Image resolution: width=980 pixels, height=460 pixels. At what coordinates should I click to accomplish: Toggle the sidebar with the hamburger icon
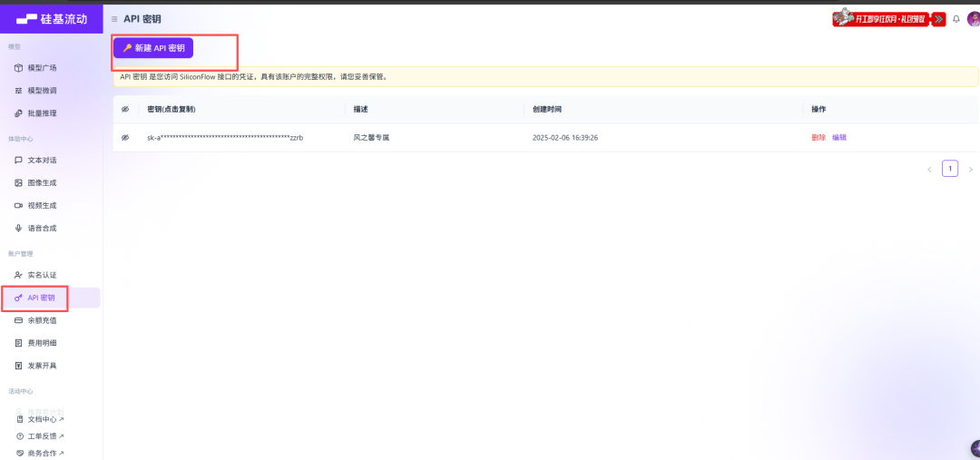coord(114,19)
